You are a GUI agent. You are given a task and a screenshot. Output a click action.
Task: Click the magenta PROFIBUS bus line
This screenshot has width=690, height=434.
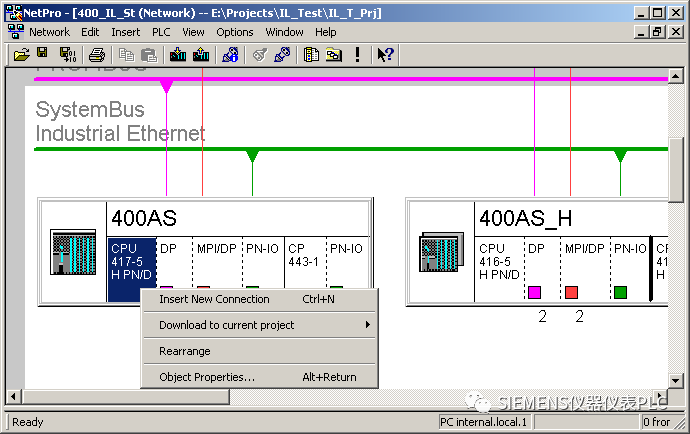(x=351, y=79)
